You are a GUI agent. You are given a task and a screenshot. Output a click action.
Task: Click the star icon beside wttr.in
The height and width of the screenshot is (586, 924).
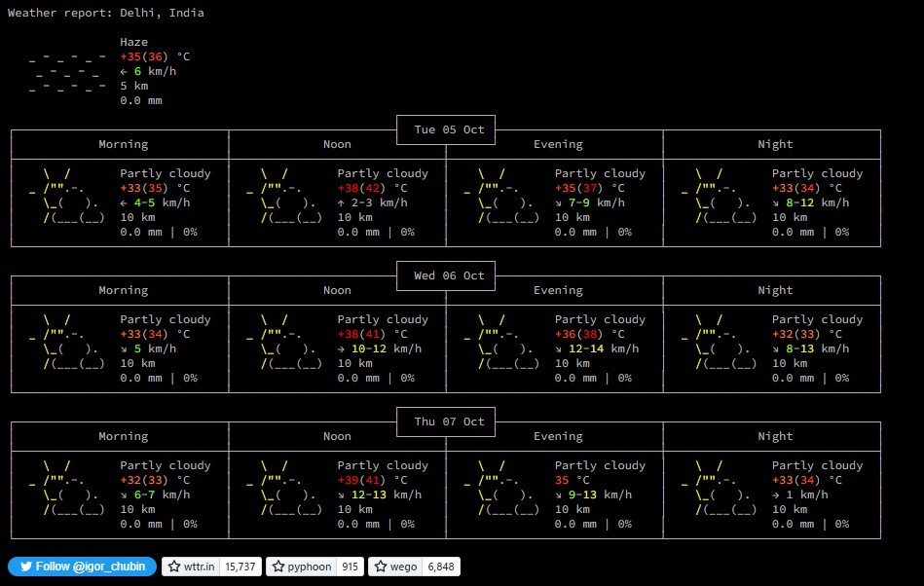[174, 567]
